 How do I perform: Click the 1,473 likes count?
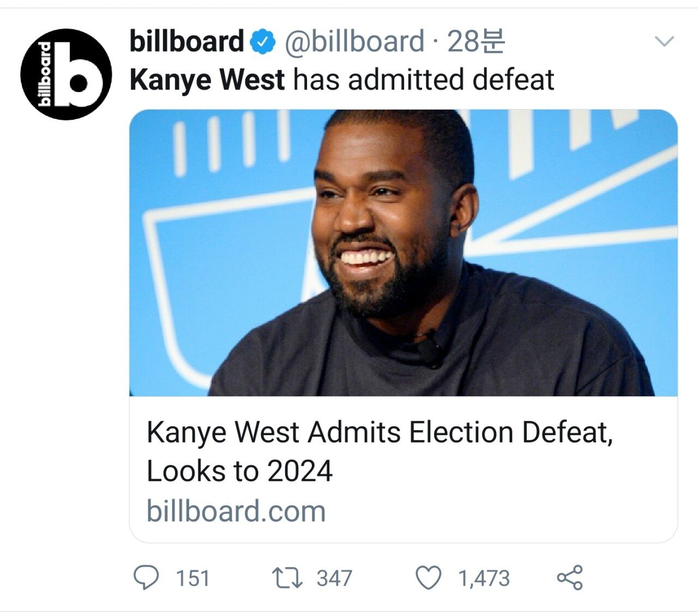click(x=484, y=578)
